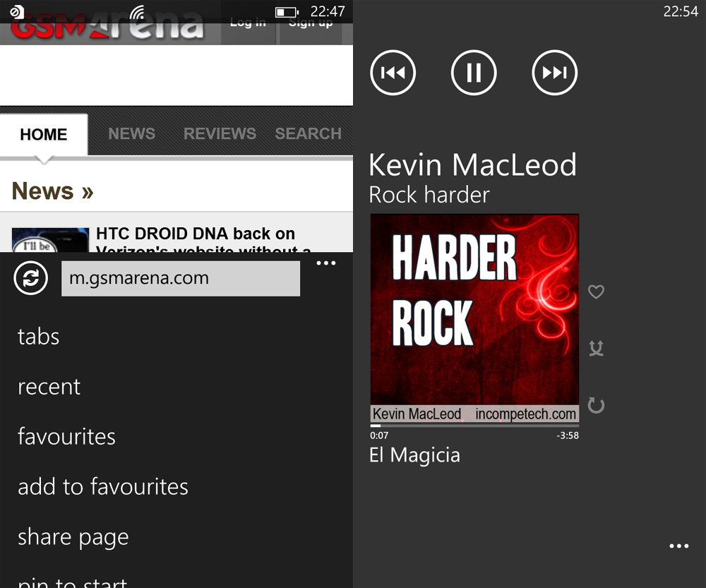Switch to the REVIEWS tab
Viewport: 706px width, 588px height.
pyautogui.click(x=220, y=133)
